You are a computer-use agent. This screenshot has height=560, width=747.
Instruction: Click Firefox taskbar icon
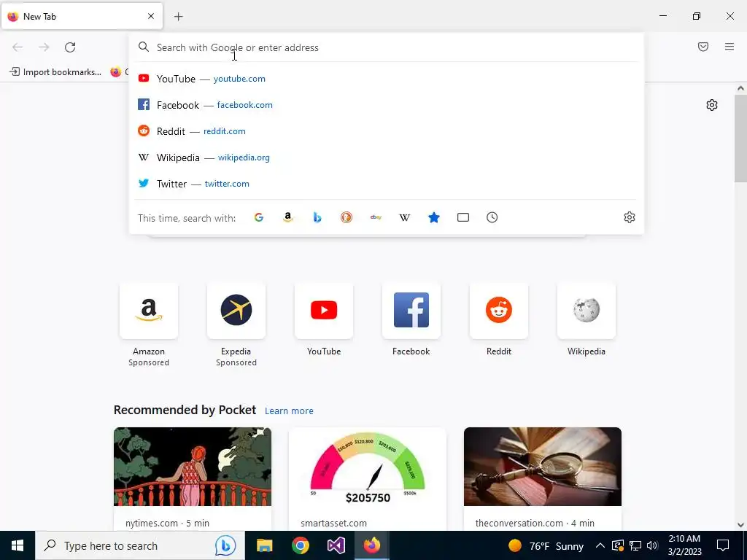pos(372,545)
